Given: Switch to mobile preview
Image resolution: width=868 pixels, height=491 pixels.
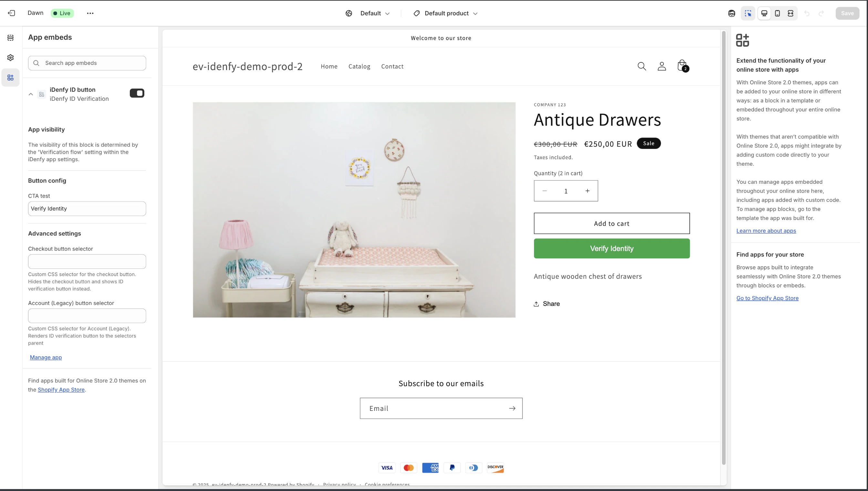Looking at the screenshot, I should tap(778, 14).
